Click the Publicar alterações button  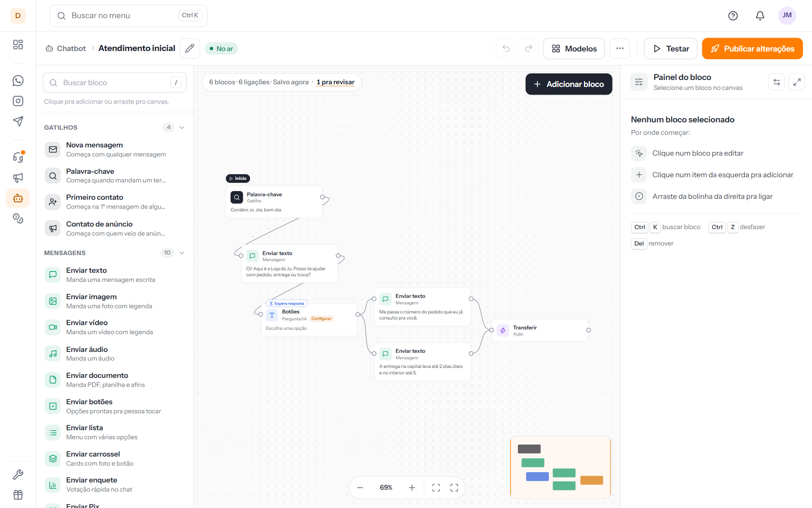752,48
